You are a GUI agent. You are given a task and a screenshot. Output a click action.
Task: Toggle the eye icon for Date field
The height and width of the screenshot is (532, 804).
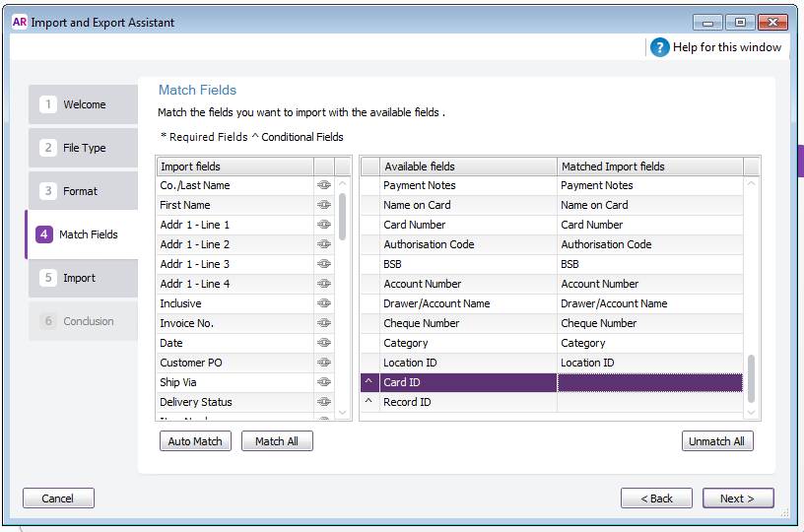click(324, 343)
